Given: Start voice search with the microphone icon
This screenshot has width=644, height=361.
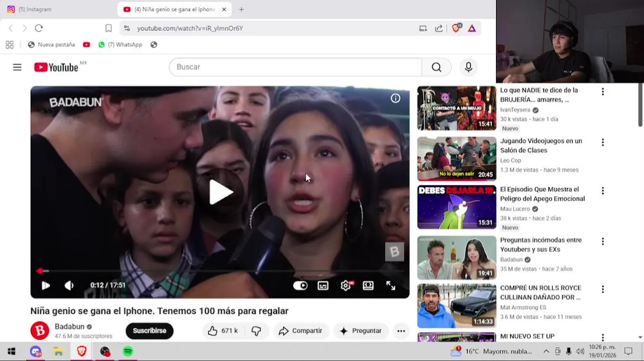Looking at the screenshot, I should point(468,67).
